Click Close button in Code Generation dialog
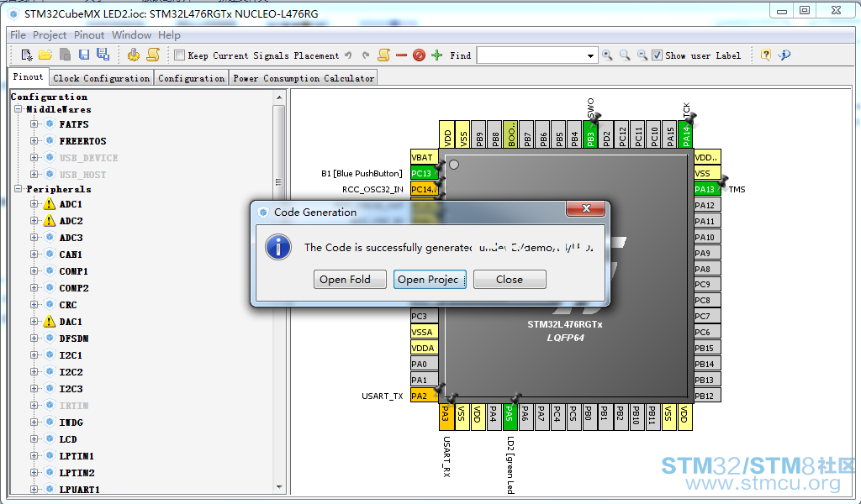The height and width of the screenshot is (504, 861). 510,279
